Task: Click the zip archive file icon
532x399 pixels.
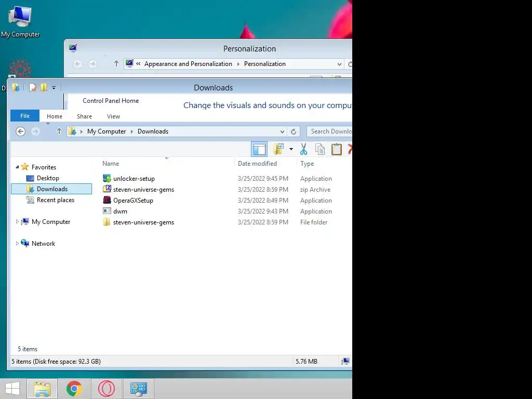Action: click(107, 189)
